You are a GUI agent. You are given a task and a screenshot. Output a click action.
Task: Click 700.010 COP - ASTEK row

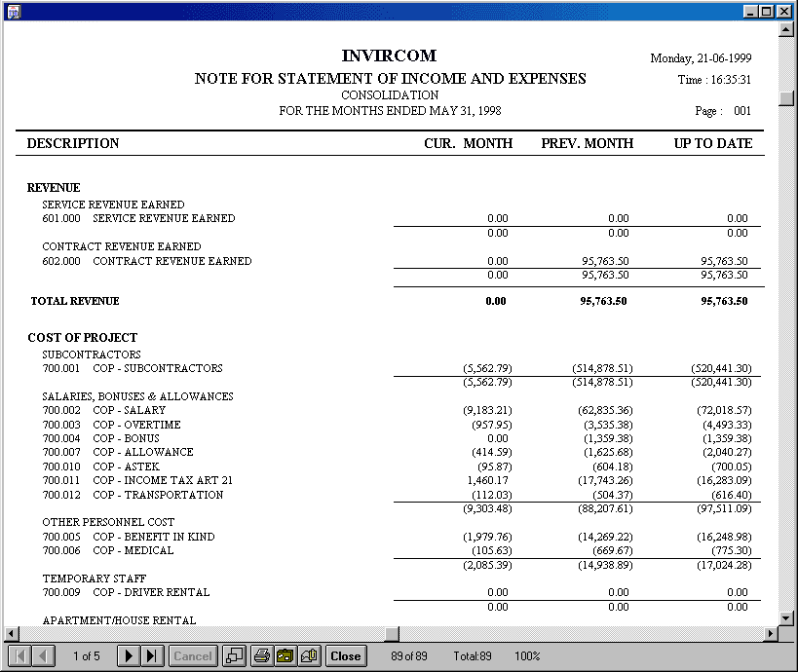point(397,467)
